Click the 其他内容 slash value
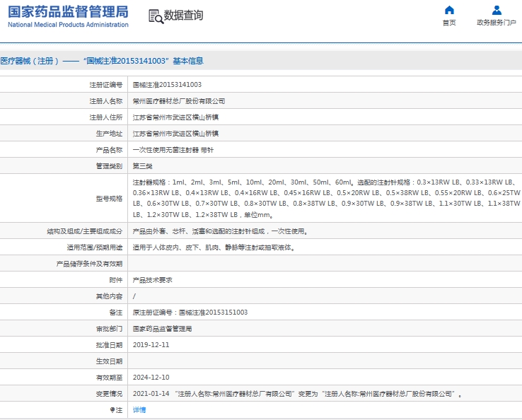The height and width of the screenshot is (420, 522). tap(134, 296)
